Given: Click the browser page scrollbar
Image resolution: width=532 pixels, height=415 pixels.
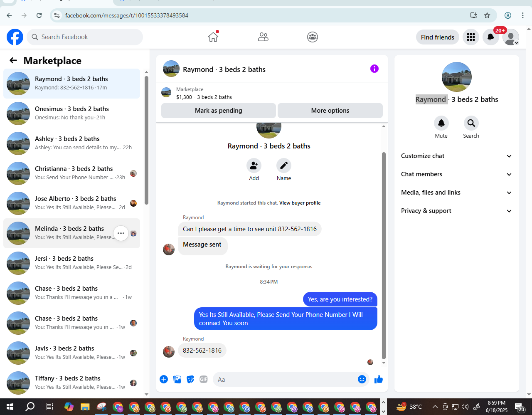Looking at the screenshot, I should point(529,211).
